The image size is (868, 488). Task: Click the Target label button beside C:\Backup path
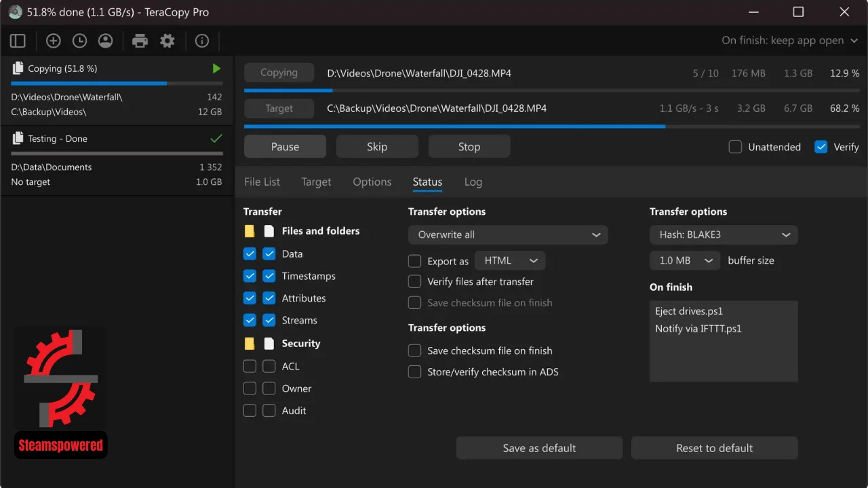[x=279, y=108]
